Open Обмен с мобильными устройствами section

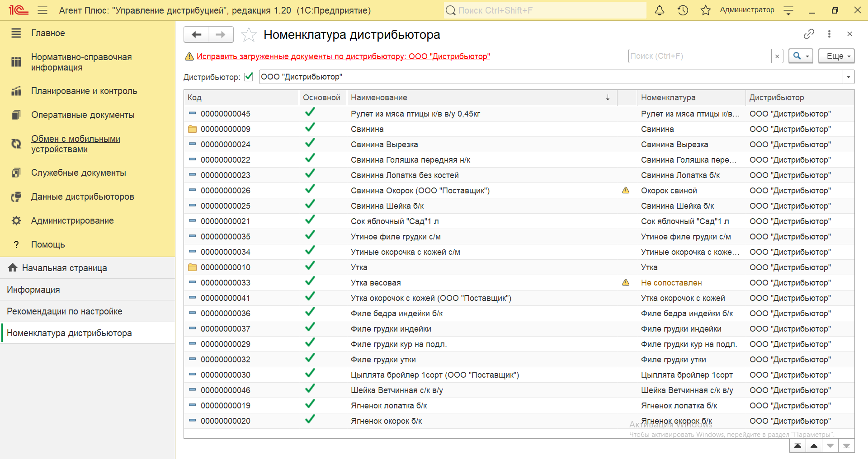(75, 144)
